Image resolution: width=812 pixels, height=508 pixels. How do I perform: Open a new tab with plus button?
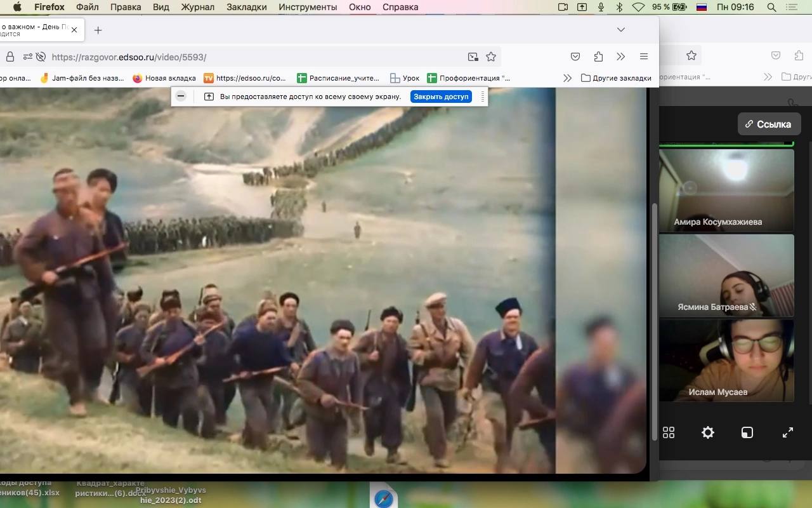[x=98, y=30]
